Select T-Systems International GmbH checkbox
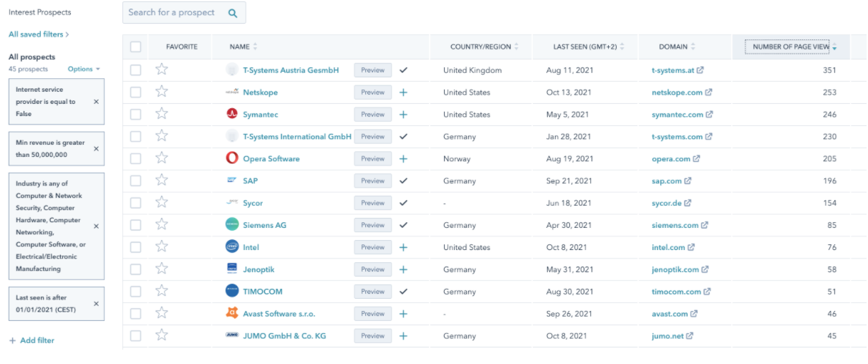The height and width of the screenshot is (364, 868). pyautogui.click(x=135, y=137)
